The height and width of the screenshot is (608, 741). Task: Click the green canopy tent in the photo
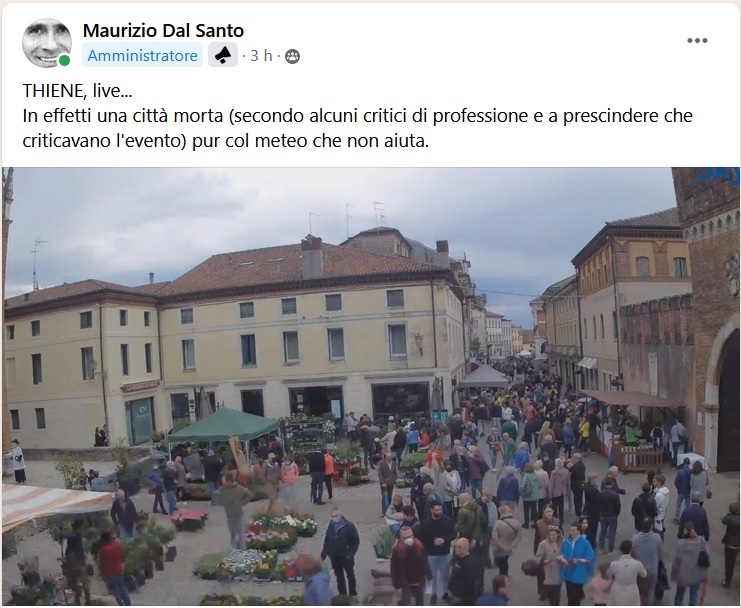point(224,425)
